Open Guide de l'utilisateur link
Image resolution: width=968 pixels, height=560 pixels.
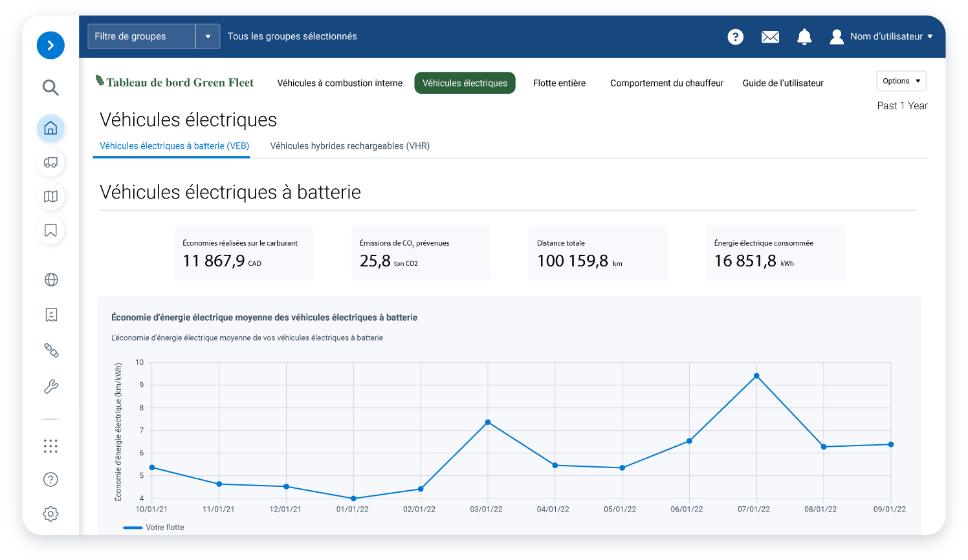783,83
